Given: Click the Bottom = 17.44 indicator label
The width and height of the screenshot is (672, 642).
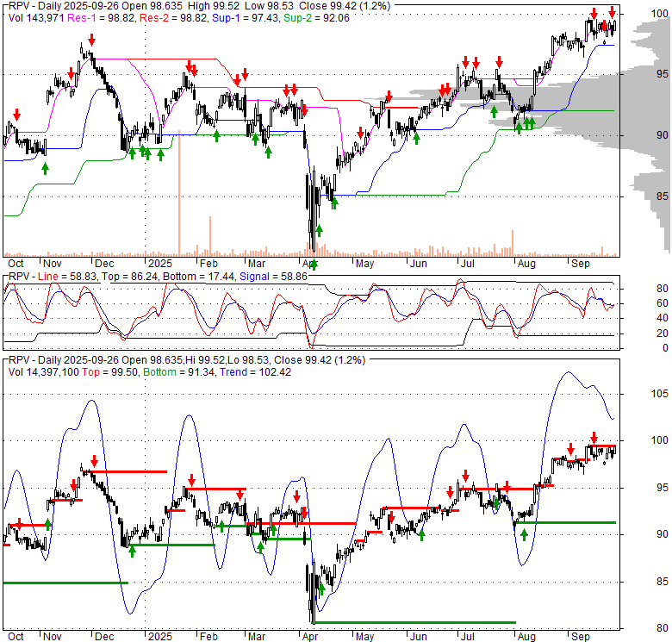Looking at the screenshot, I should (x=198, y=277).
